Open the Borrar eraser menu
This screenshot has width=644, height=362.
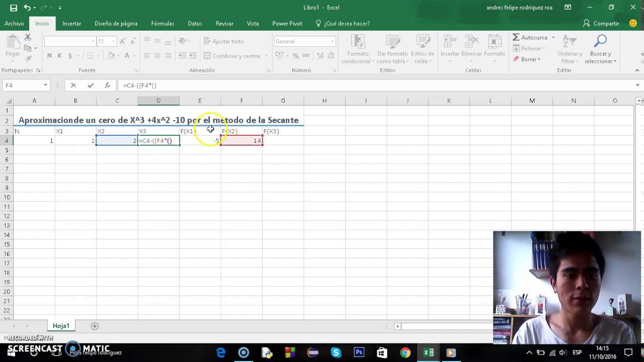[527, 59]
